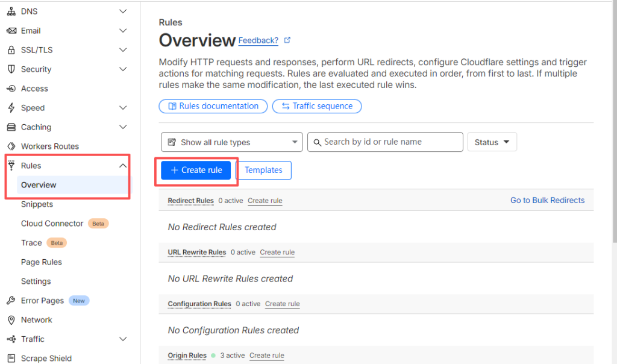Open the Status filter dropdown

tap(492, 142)
